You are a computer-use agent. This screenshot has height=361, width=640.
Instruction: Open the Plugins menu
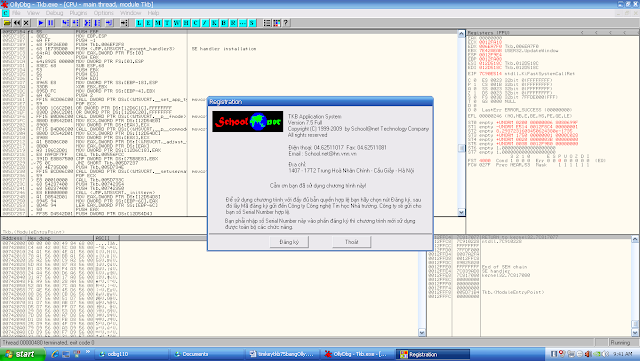coord(78,13)
